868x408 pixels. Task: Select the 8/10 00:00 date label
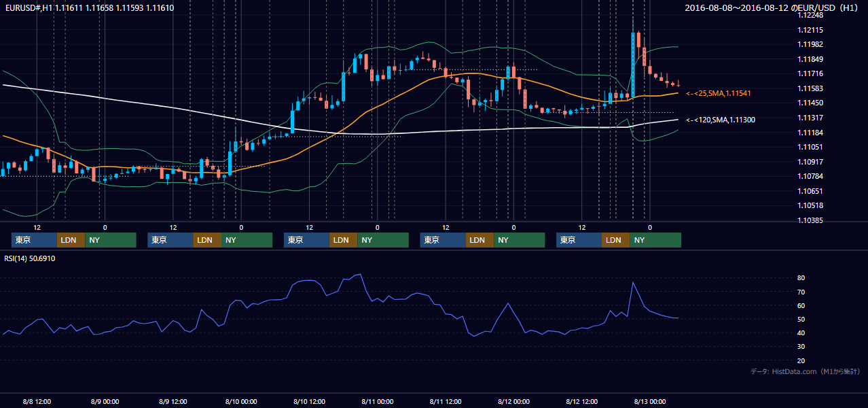click(240, 401)
